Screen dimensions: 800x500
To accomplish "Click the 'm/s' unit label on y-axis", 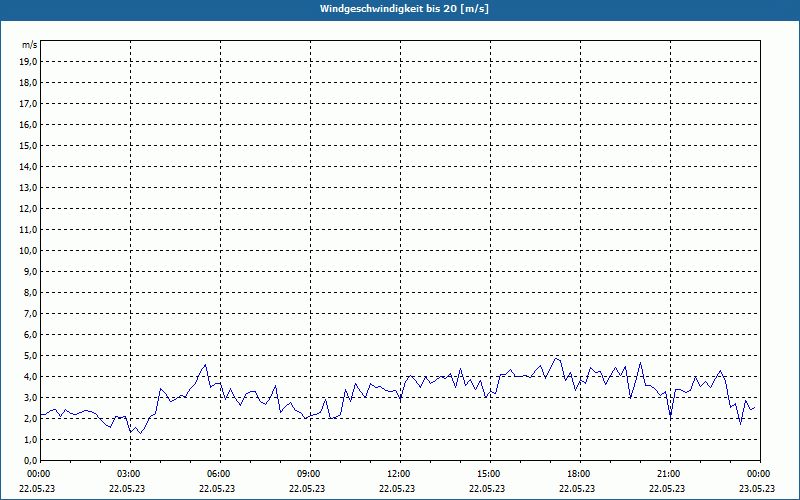I will [29, 45].
